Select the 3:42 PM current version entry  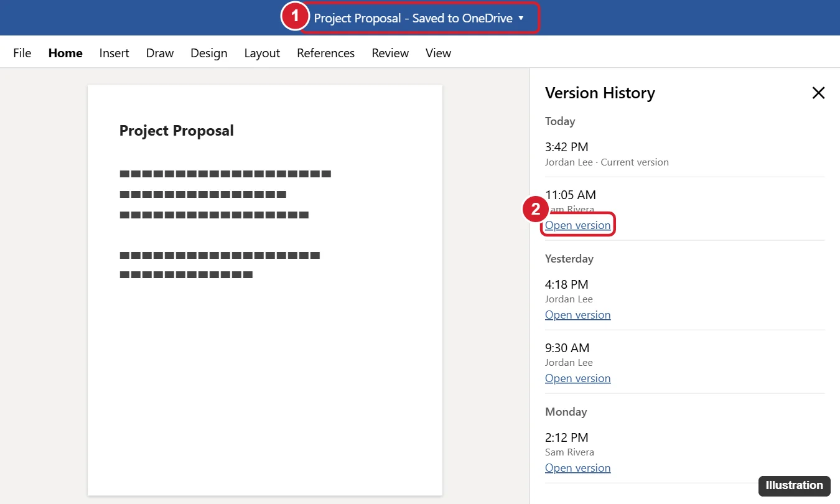click(685, 154)
